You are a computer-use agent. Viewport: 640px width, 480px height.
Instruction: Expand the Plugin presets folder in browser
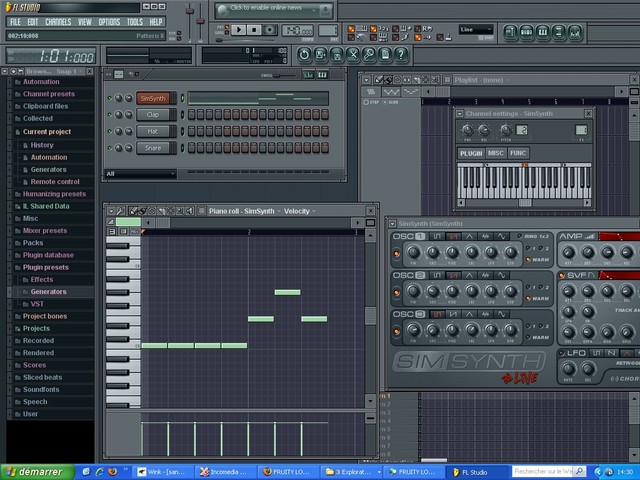click(x=45, y=267)
